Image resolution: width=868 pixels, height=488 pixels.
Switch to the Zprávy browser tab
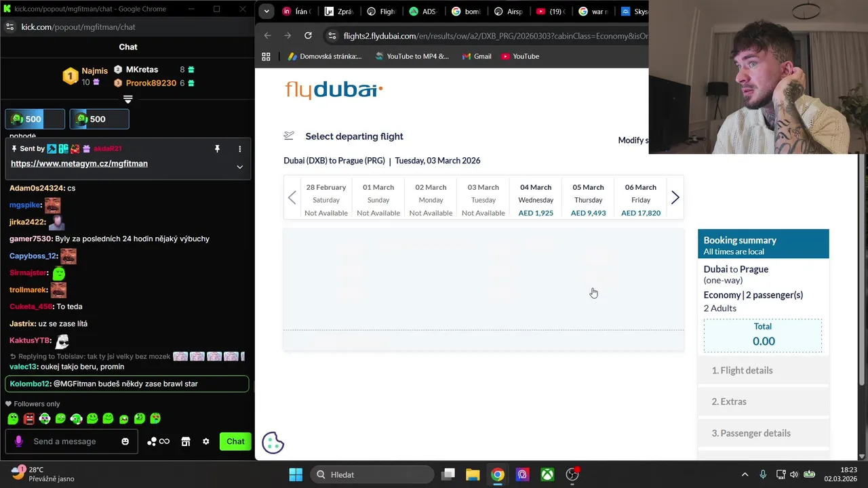click(x=338, y=12)
